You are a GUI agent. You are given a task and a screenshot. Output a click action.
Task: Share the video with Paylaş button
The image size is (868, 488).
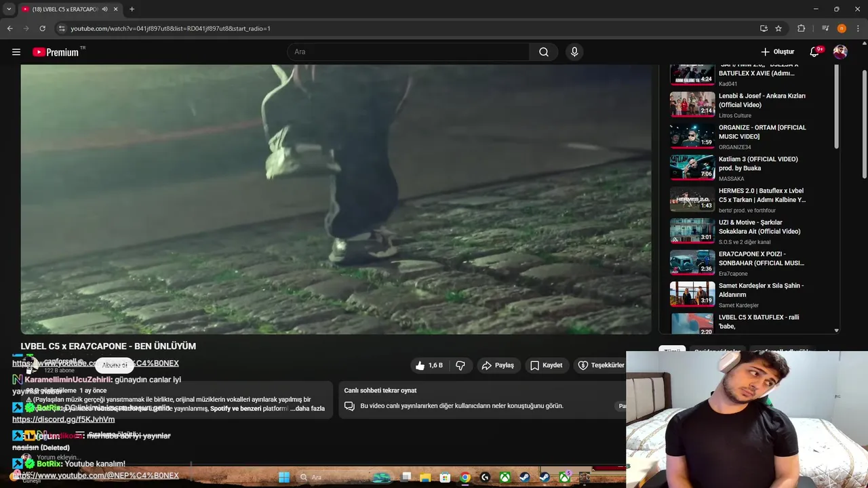[498, 365]
